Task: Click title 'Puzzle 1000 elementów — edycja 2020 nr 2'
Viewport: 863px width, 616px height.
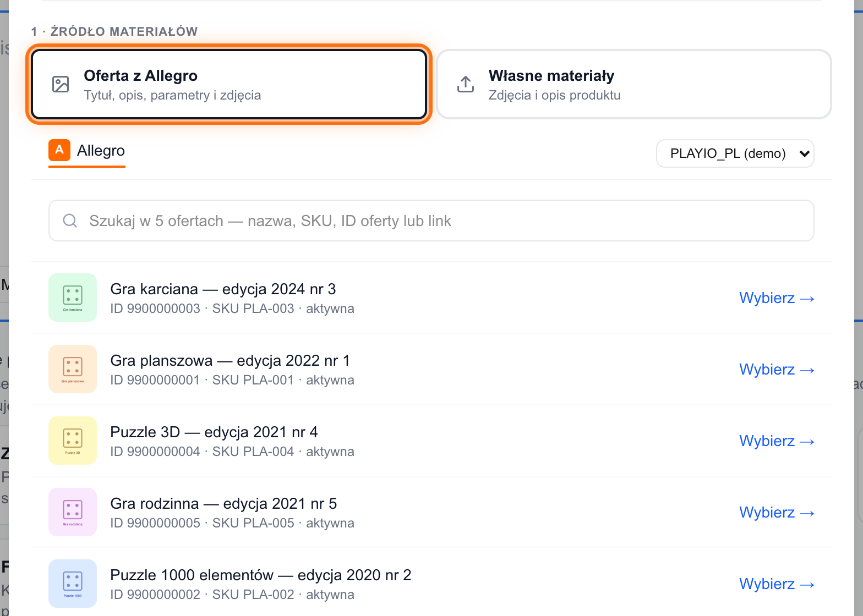Action: pyautogui.click(x=261, y=575)
